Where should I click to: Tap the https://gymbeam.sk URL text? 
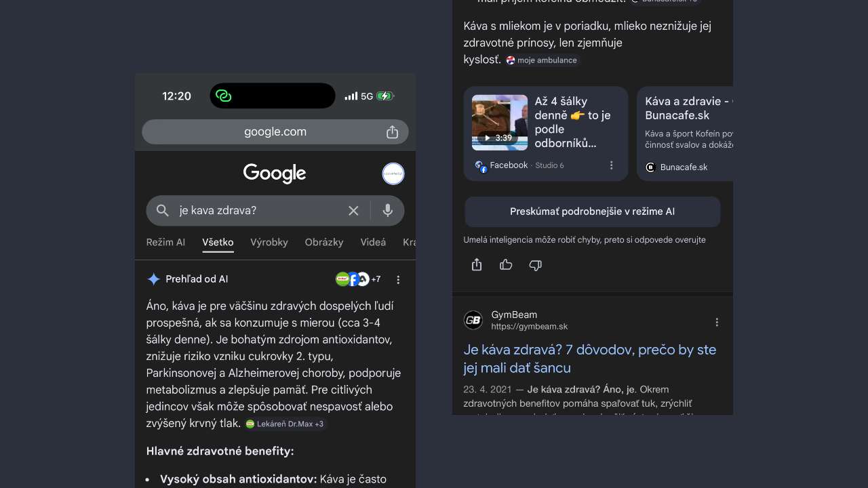[x=530, y=327]
